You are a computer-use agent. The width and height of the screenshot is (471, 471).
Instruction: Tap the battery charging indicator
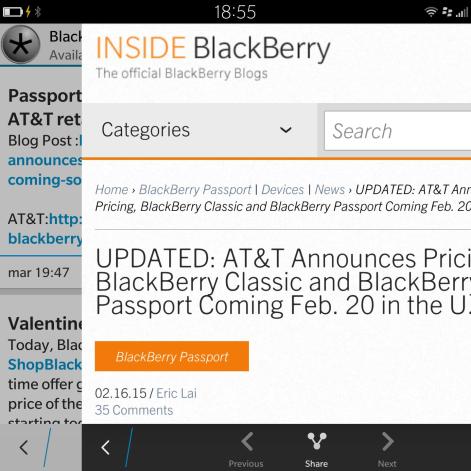[x=17, y=12]
